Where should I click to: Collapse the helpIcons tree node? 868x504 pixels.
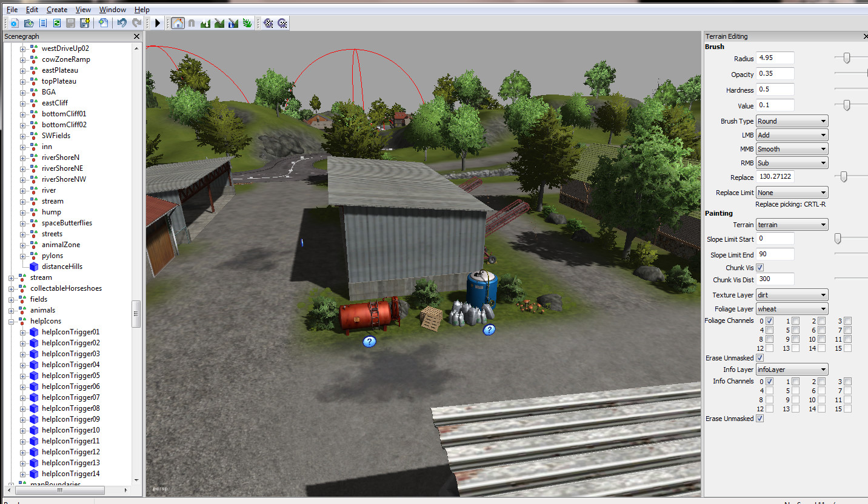pyautogui.click(x=12, y=321)
